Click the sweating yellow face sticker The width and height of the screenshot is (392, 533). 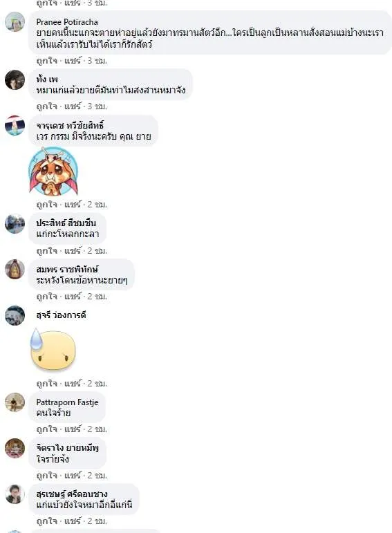pyautogui.click(x=53, y=349)
